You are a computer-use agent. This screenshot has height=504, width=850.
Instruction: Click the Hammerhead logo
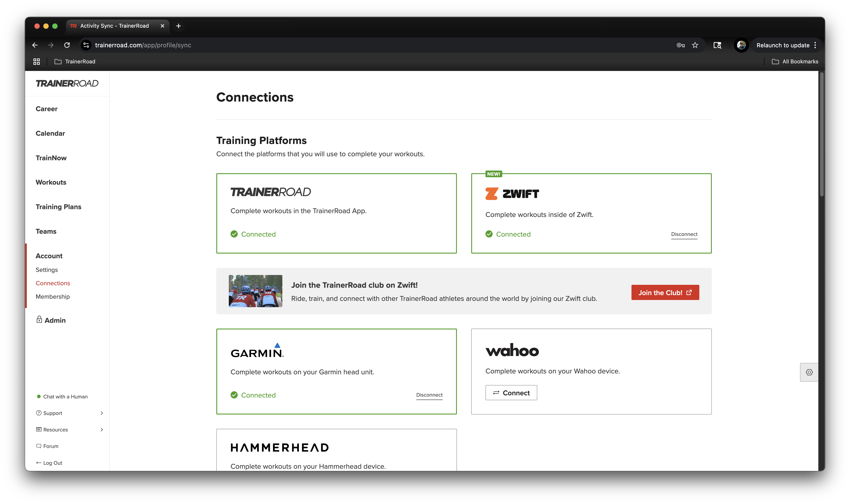[x=279, y=447]
